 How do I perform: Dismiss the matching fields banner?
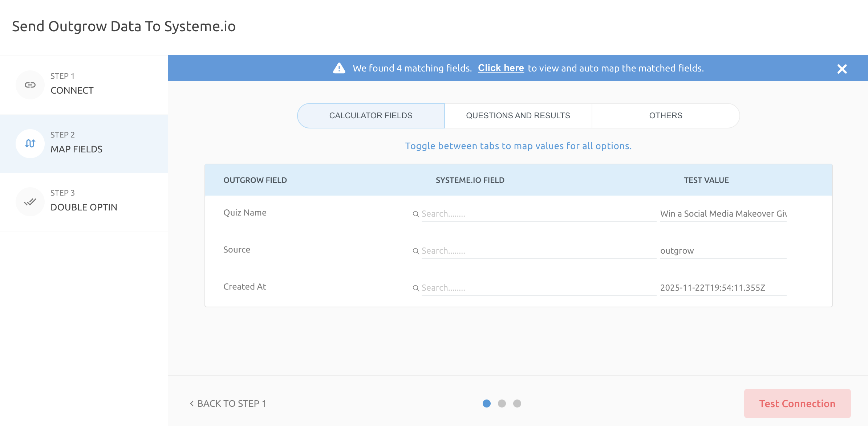coord(842,69)
